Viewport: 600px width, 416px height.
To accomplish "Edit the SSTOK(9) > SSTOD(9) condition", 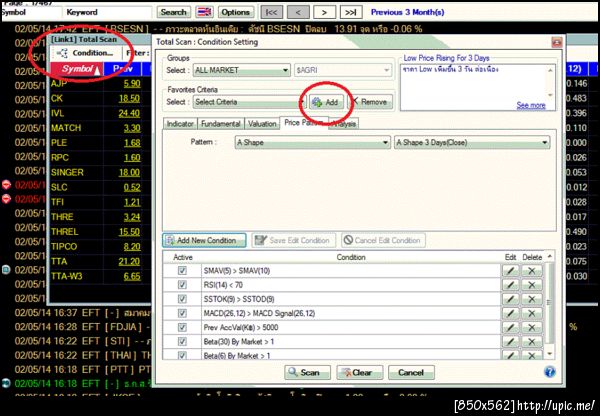I will click(x=510, y=299).
